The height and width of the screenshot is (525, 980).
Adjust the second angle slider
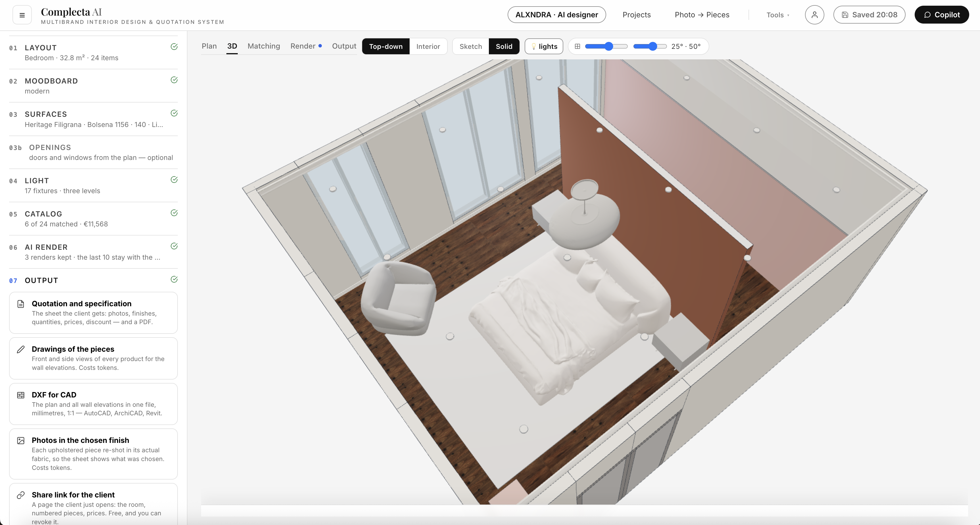650,46
